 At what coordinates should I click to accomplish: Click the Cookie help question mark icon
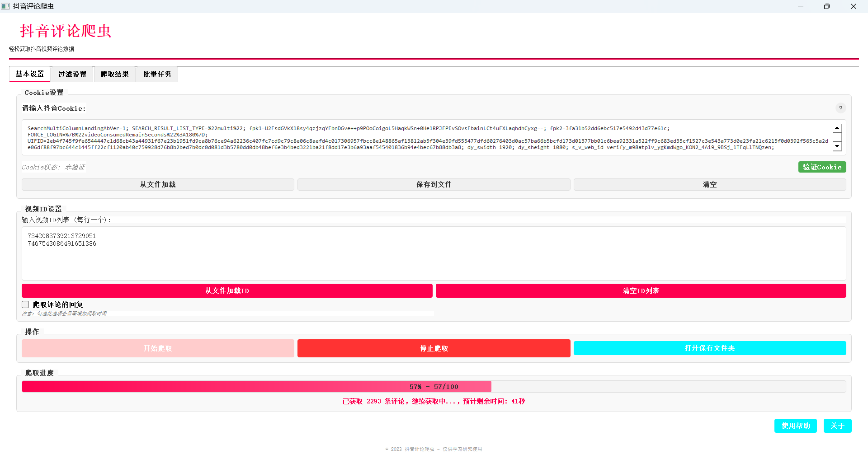[x=840, y=108]
